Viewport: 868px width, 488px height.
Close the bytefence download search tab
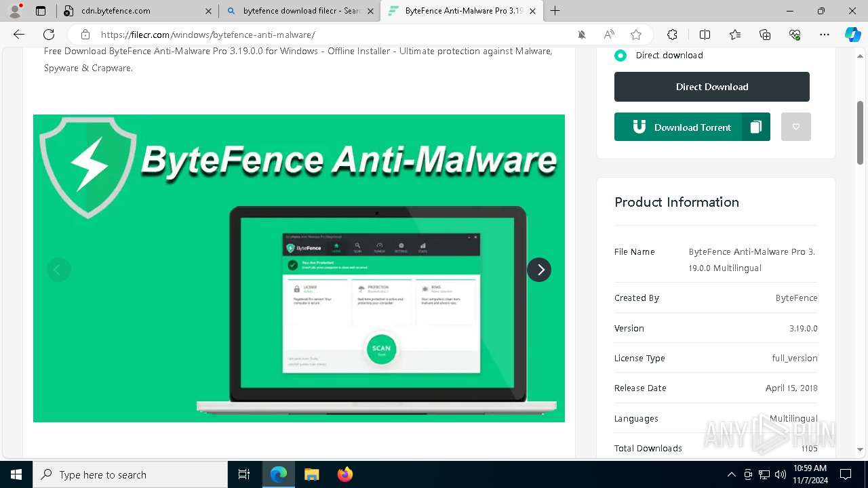370,11
